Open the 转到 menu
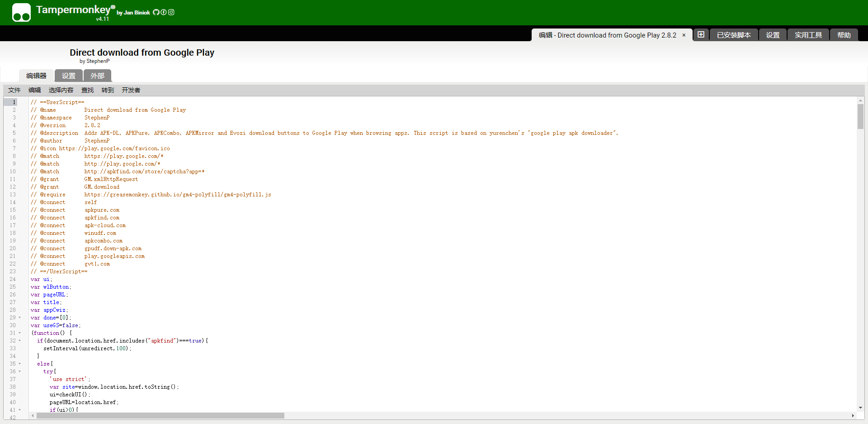The image size is (868, 424). pos(108,90)
